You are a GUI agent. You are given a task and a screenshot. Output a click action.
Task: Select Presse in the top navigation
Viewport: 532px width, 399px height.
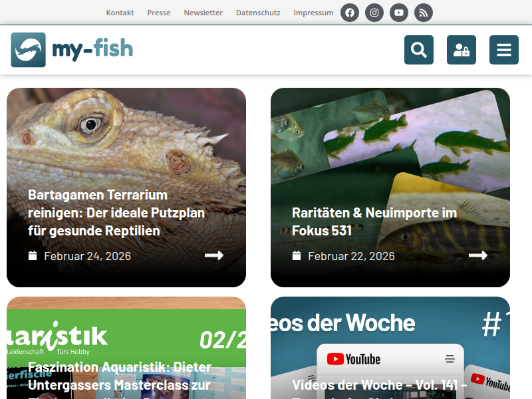[159, 12]
